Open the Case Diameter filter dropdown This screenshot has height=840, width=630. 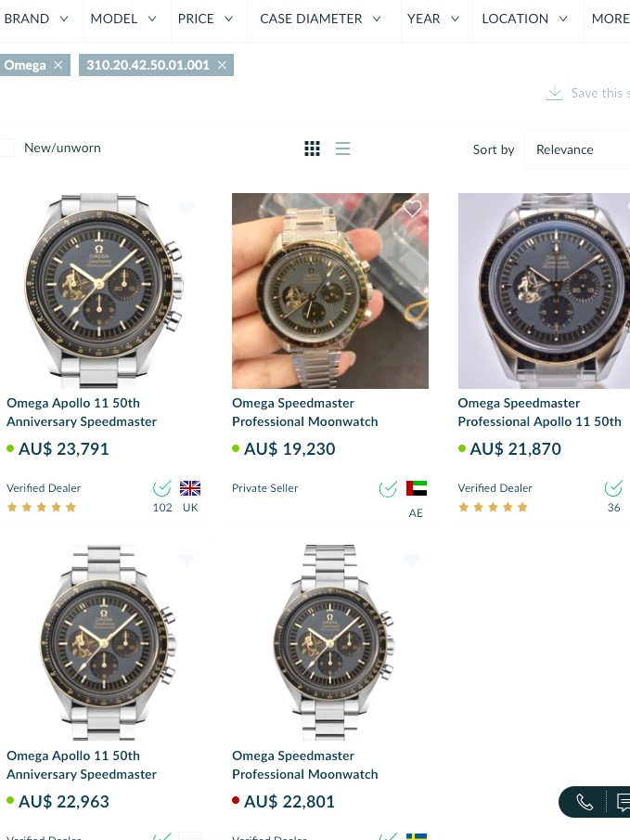point(320,19)
